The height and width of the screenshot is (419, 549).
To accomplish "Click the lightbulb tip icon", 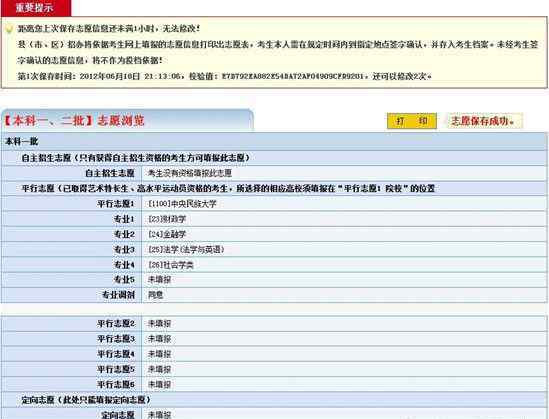I will (9, 29).
